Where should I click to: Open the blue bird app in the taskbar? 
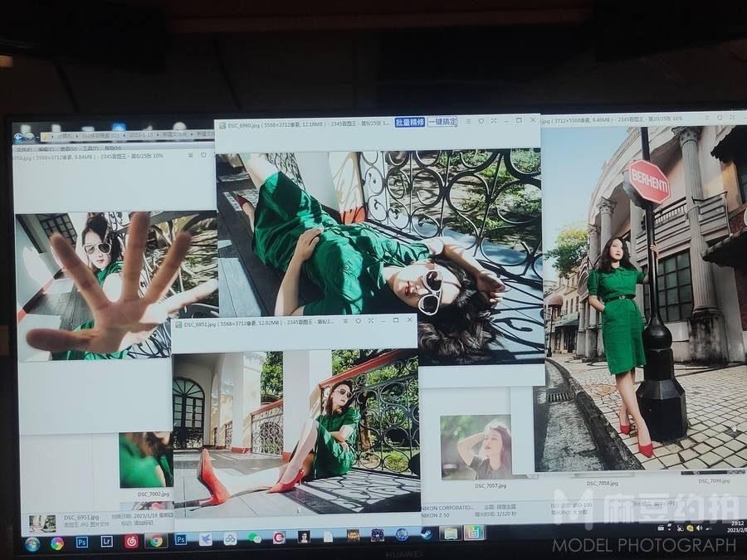pyautogui.click(x=205, y=539)
